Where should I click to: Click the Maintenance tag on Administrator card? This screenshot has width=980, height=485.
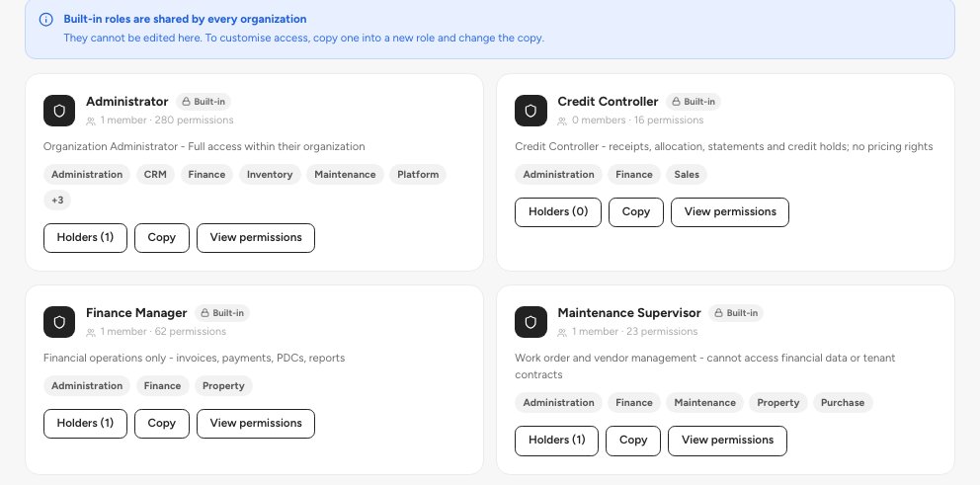[x=345, y=175]
